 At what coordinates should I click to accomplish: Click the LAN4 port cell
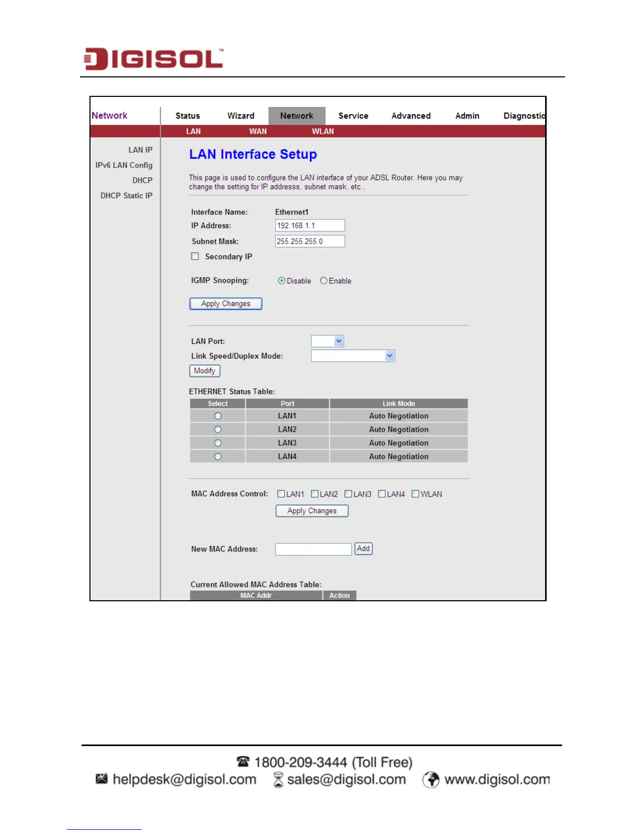pos(287,457)
